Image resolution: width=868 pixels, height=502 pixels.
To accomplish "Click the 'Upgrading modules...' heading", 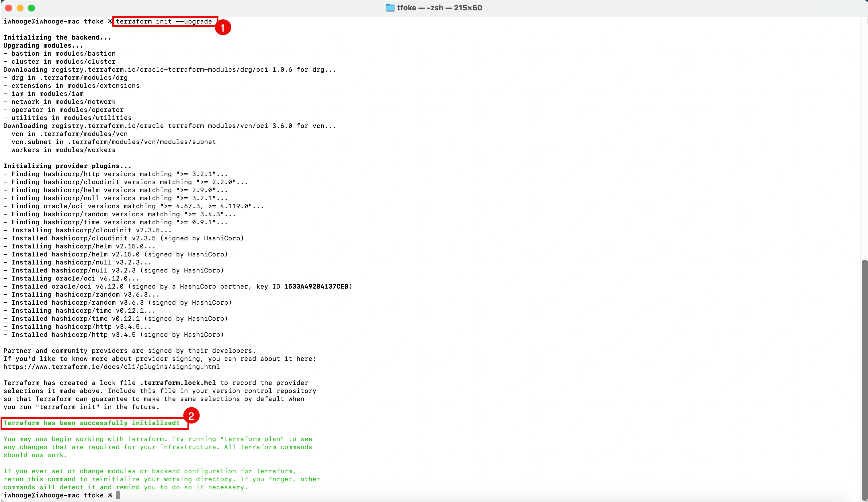I will click(x=43, y=46).
